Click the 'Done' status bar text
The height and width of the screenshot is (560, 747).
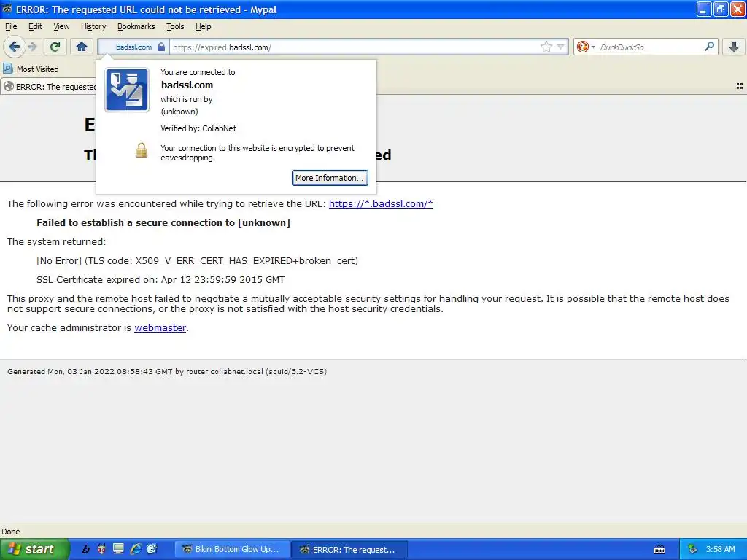11,532
